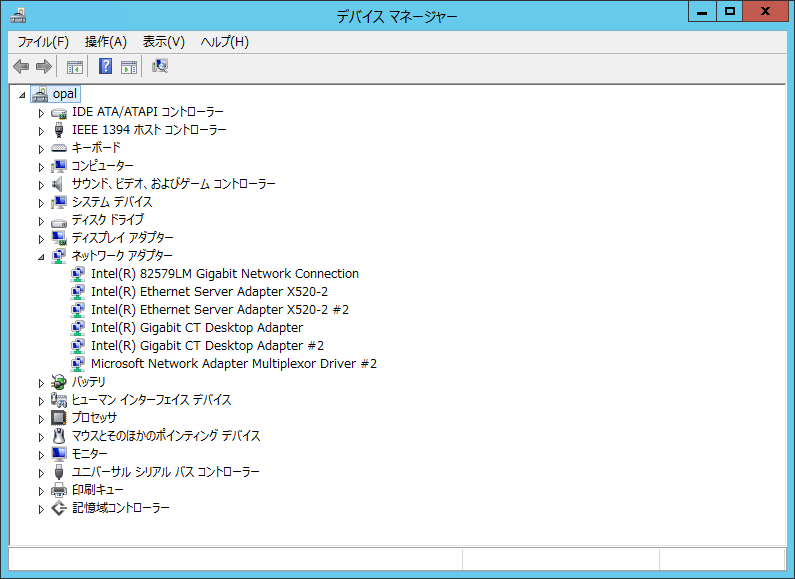The image size is (795, 579).
Task: Close the デバイス マネージャー window
Action: click(x=766, y=12)
